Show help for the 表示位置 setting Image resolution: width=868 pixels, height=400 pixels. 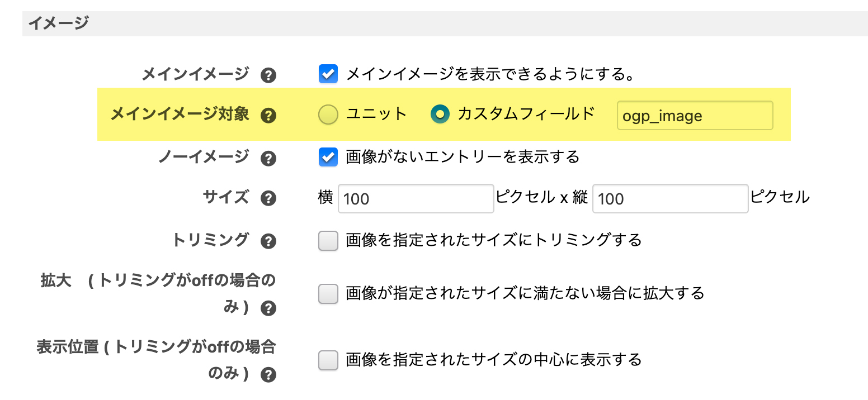268,374
